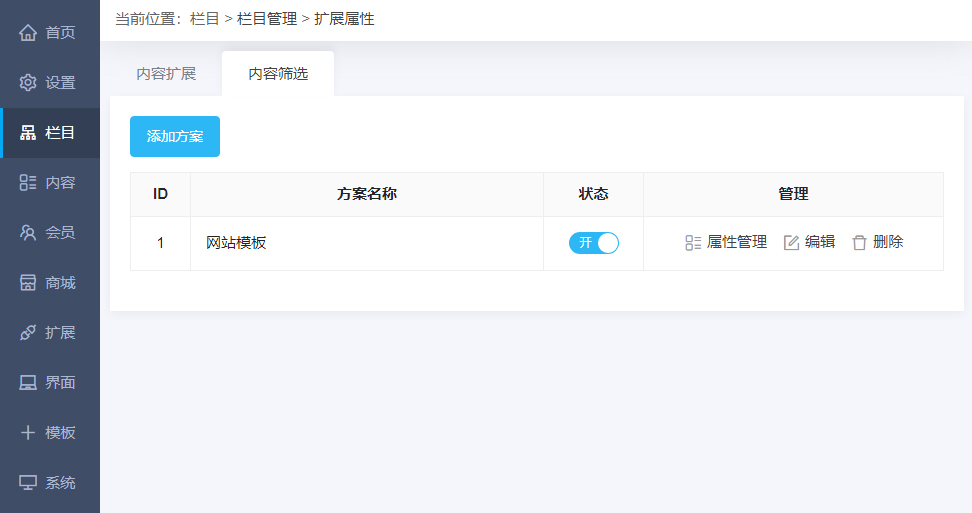This screenshot has height=513, width=972.
Task: Open 会员 members icon in sidebar
Action: tap(28, 233)
